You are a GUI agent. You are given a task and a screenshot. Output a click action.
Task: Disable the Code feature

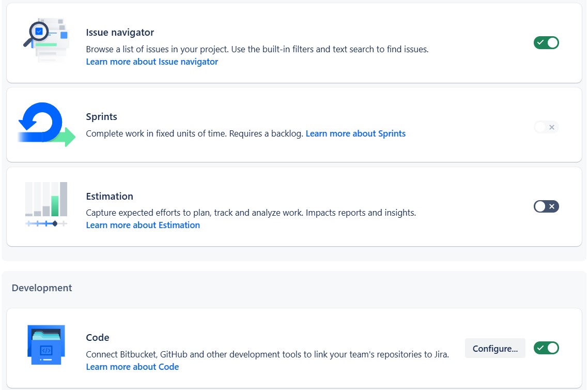tap(546, 348)
